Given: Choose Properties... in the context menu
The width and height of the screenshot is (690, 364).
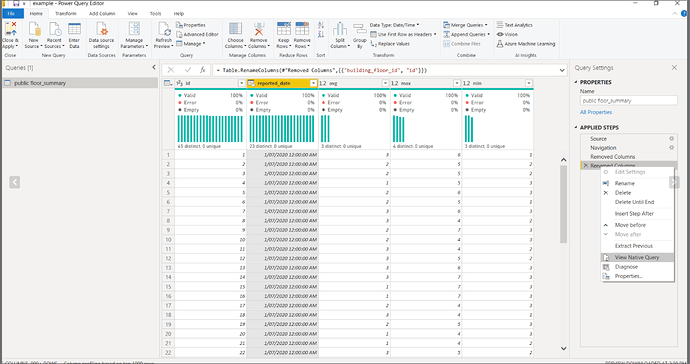Looking at the screenshot, I should [x=637, y=276].
